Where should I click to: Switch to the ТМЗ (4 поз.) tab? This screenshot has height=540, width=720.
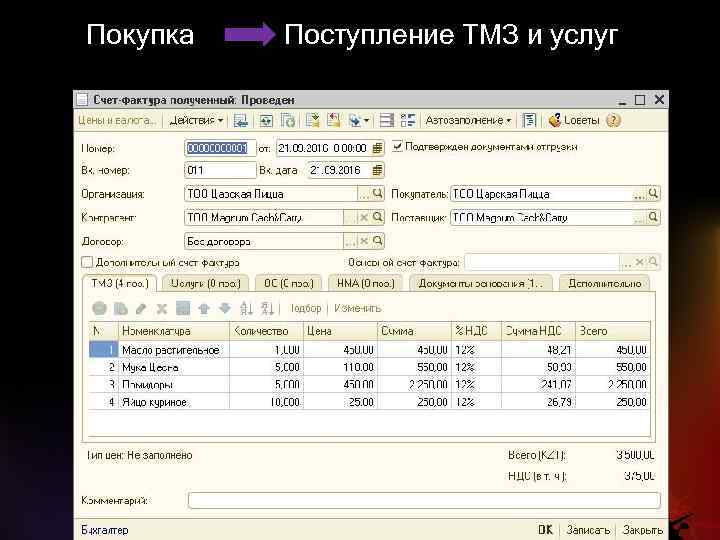(119, 283)
